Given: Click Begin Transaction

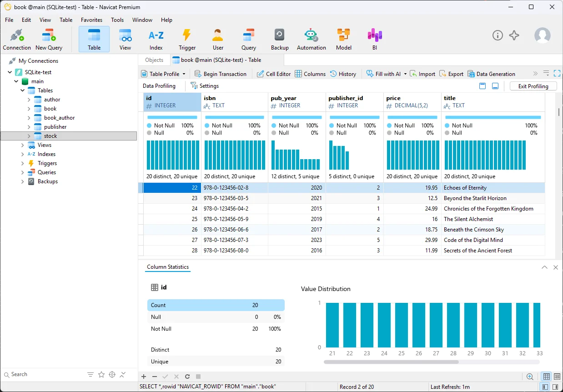Looking at the screenshot, I should (x=221, y=74).
